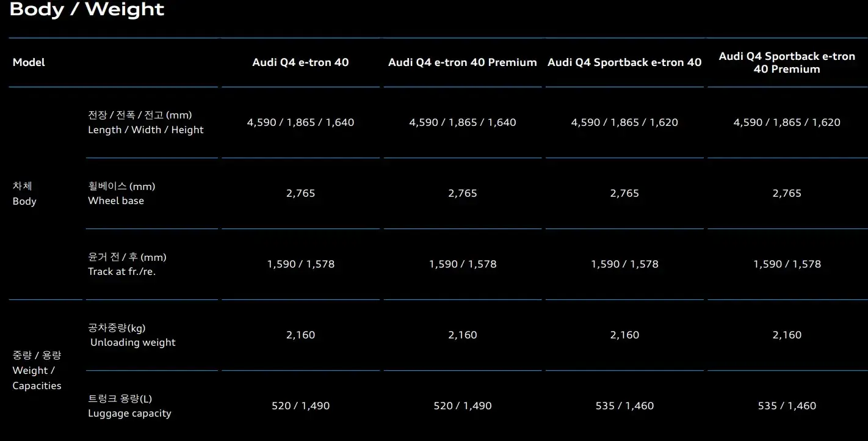Select the Body category label
Image resolution: width=868 pixels, height=441 pixels.
pos(24,194)
